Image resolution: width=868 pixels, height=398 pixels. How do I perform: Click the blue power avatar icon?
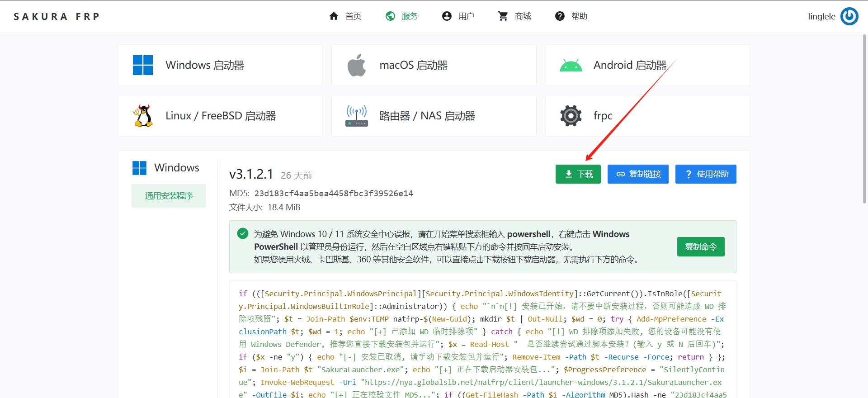[x=849, y=16]
